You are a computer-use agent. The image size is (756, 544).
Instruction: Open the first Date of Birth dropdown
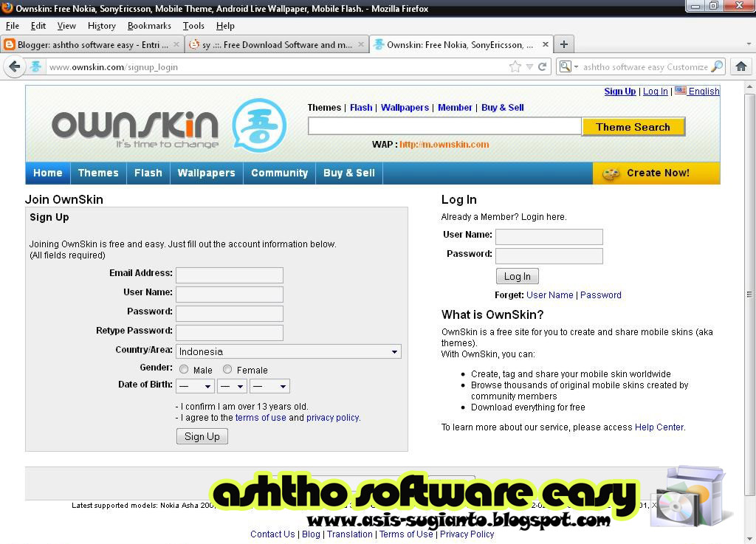click(x=194, y=385)
